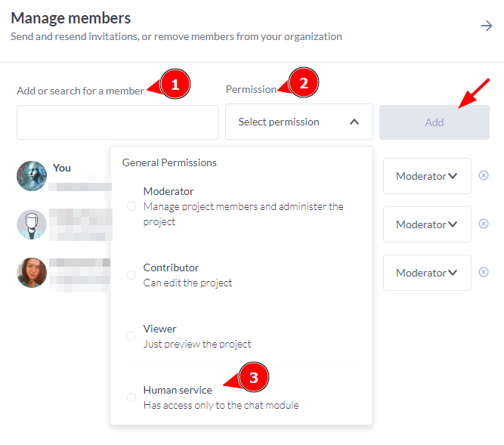Click the Add button
Viewport: 504px width, 445px height.
[x=434, y=122]
